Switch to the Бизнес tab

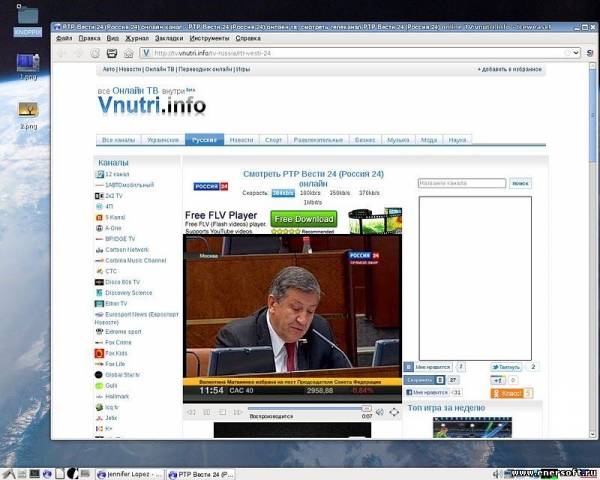pyautogui.click(x=365, y=140)
